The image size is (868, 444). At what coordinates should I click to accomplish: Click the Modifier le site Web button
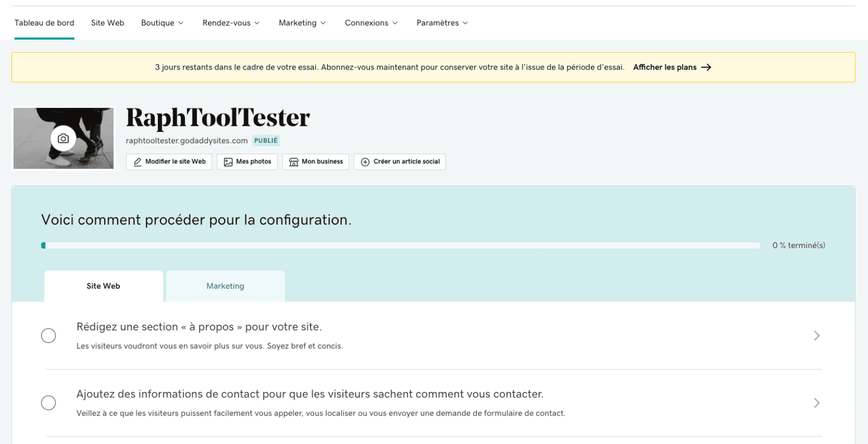(169, 162)
